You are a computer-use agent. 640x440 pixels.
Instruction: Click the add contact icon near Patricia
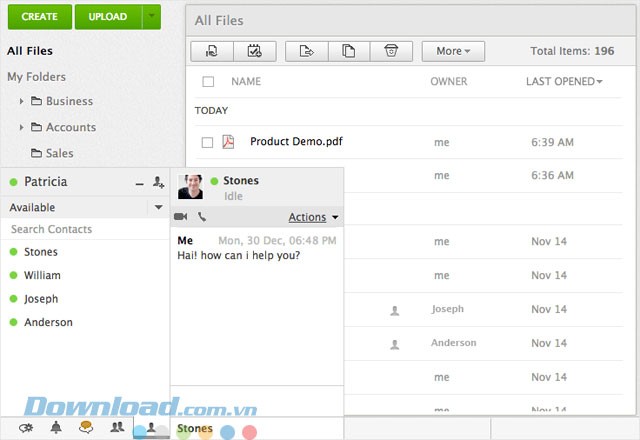click(158, 182)
